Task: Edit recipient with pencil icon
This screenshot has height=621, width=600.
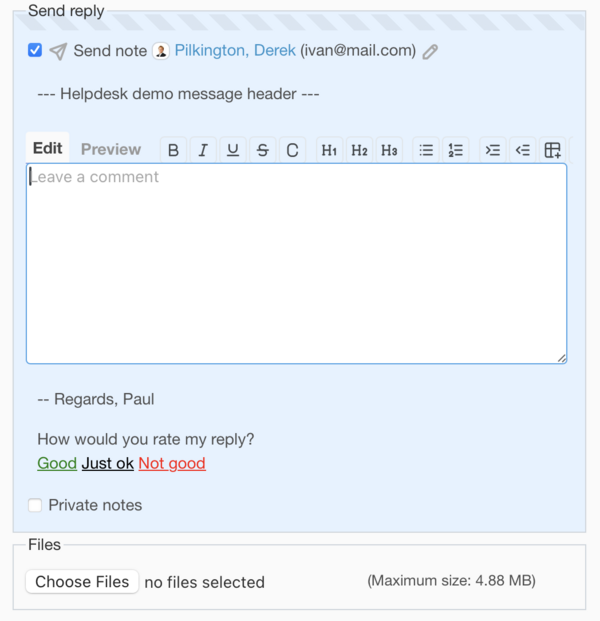Action: pyautogui.click(x=430, y=52)
